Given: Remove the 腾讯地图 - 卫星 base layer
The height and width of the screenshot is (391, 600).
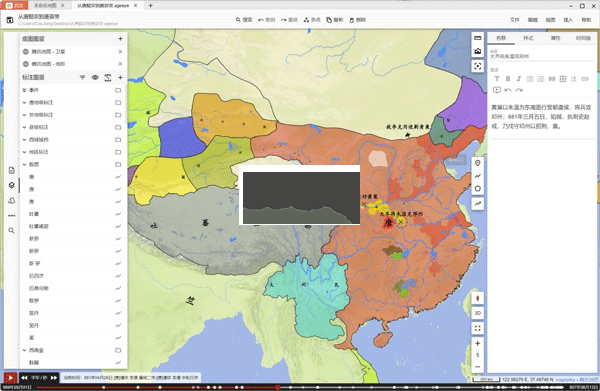Looking at the screenshot, I should pyautogui.click(x=120, y=51).
